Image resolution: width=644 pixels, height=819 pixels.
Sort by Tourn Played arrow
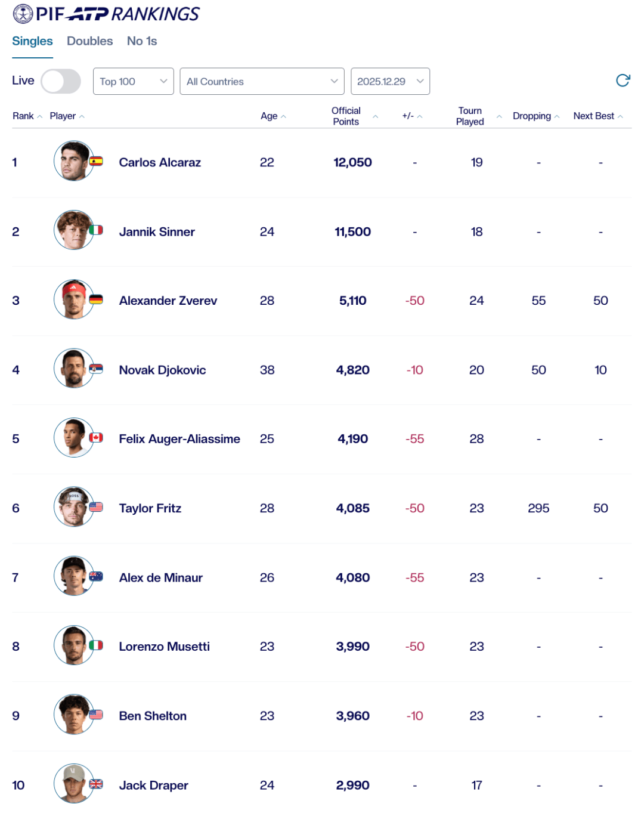click(x=499, y=116)
